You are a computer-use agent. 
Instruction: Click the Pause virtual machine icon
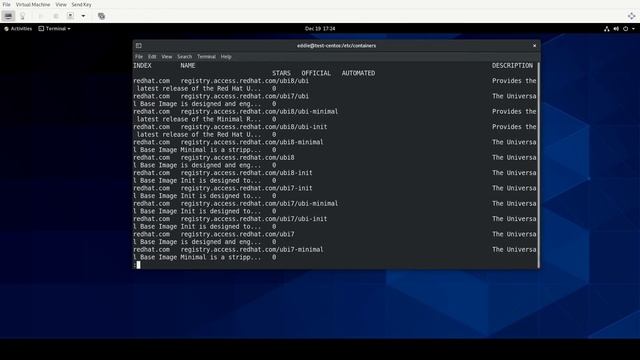(x=56, y=16)
